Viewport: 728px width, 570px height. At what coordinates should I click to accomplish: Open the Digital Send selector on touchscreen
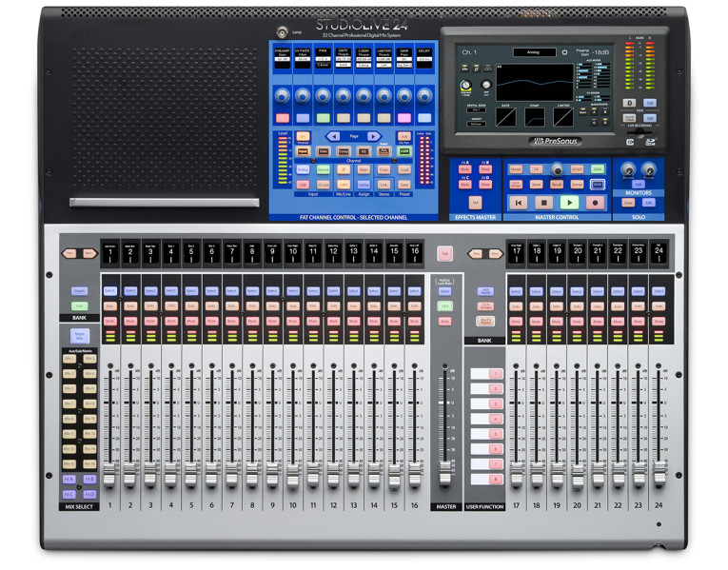(476, 110)
